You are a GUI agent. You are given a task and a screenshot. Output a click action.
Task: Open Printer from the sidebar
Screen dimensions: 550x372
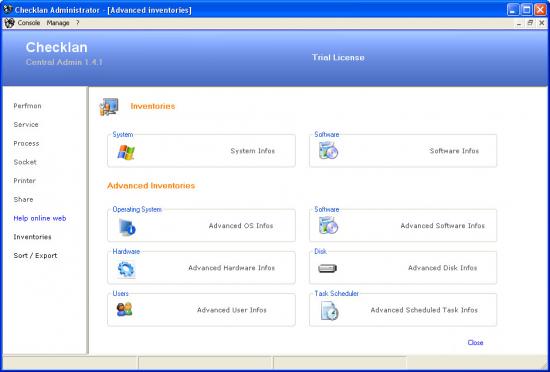coord(25,181)
